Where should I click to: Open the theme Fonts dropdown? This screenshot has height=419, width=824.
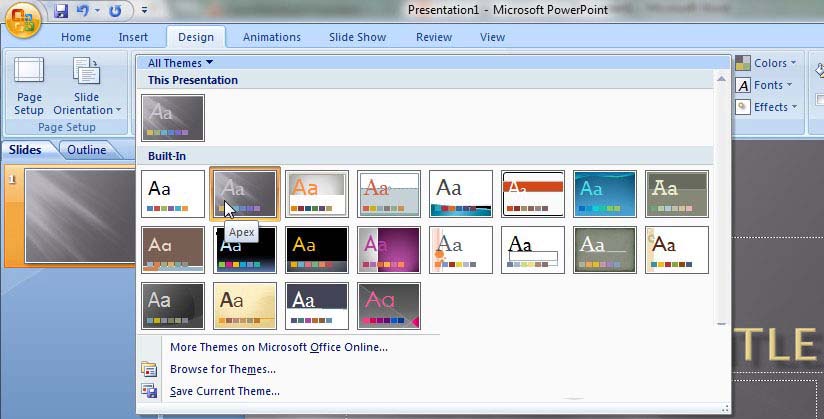point(765,85)
